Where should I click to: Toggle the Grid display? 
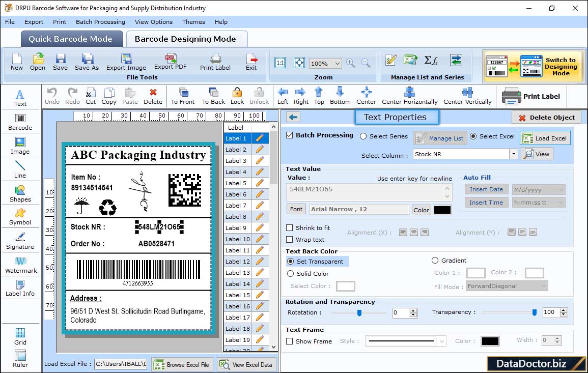(x=20, y=336)
